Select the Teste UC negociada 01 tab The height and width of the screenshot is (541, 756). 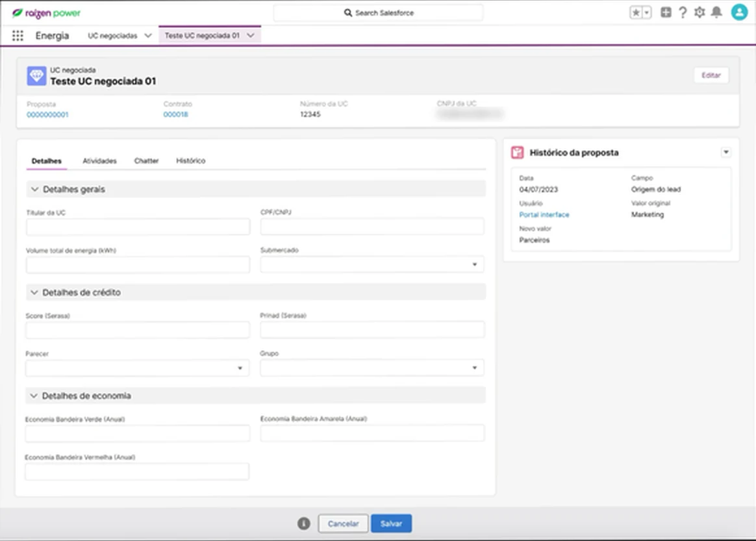point(202,35)
